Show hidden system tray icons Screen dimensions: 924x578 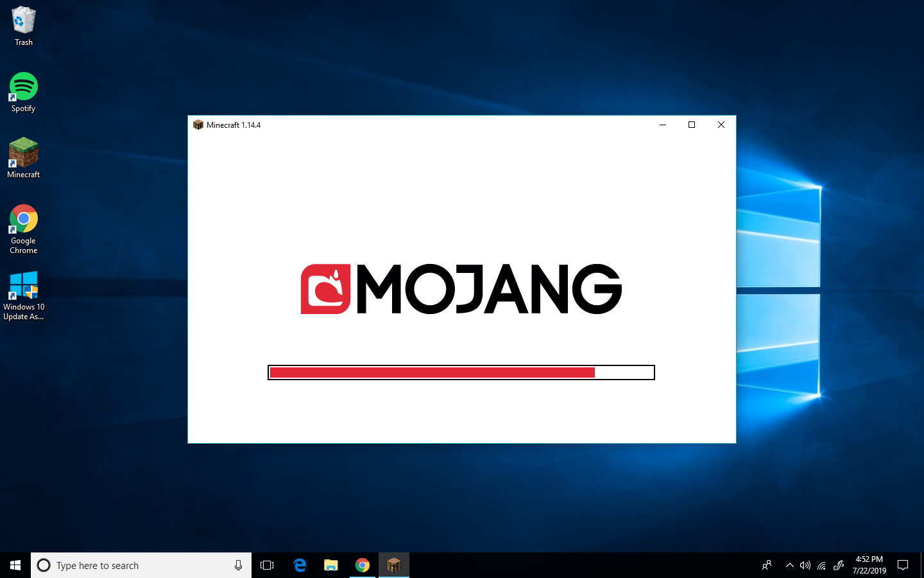[790, 565]
